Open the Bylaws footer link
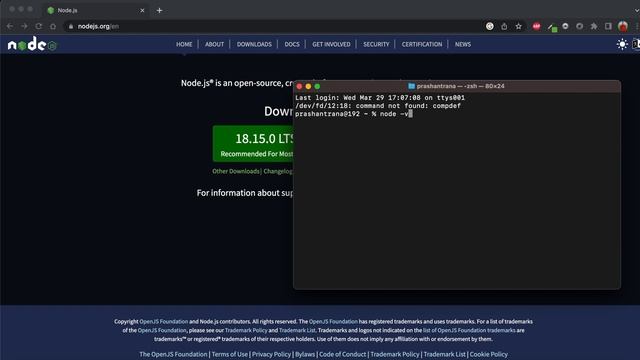 [x=305, y=354]
